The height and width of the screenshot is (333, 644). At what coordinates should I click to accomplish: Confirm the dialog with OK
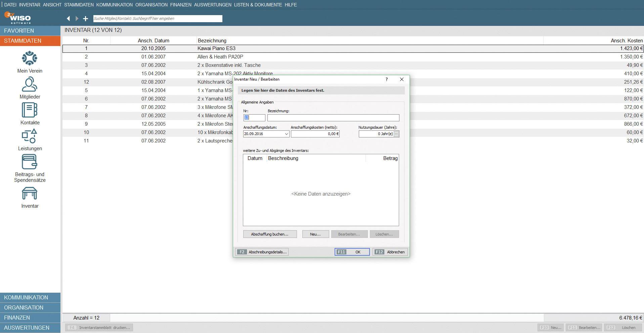[352, 252]
